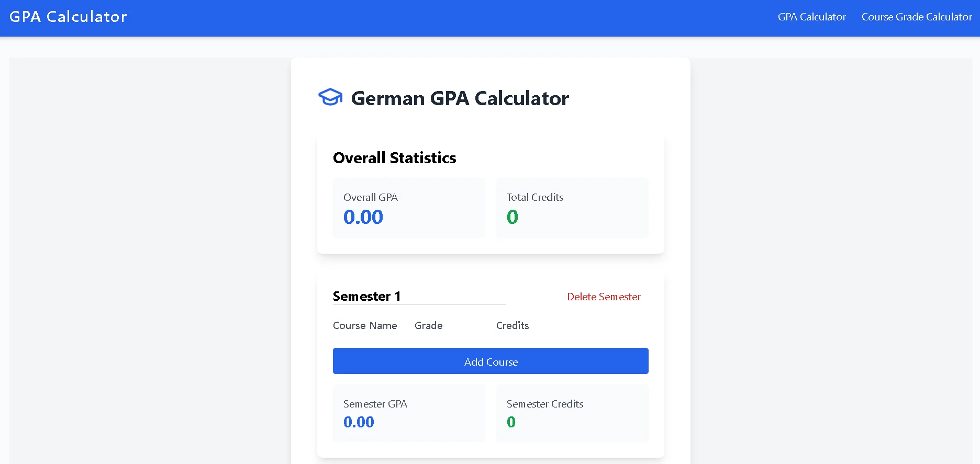Select the semester GPA value 0.00

(359, 422)
